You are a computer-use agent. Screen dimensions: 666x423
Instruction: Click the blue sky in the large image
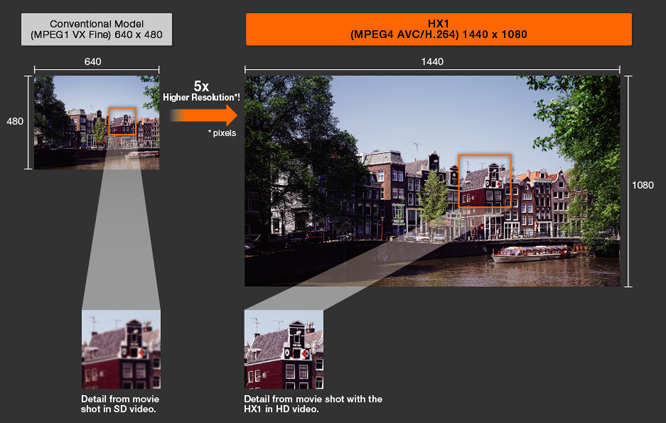[x=440, y=105]
